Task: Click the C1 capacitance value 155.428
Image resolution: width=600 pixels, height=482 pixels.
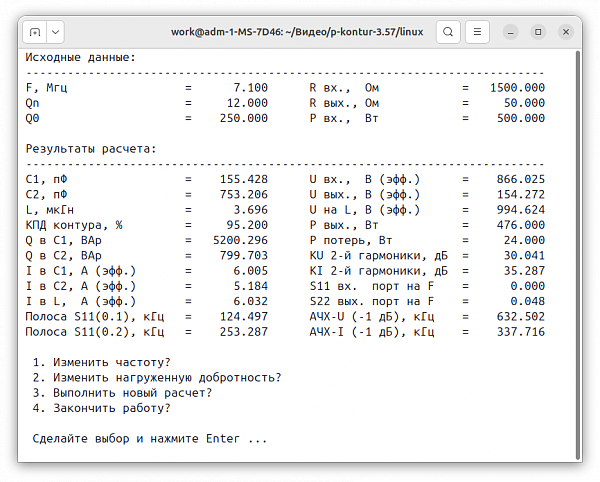Action: click(244, 179)
